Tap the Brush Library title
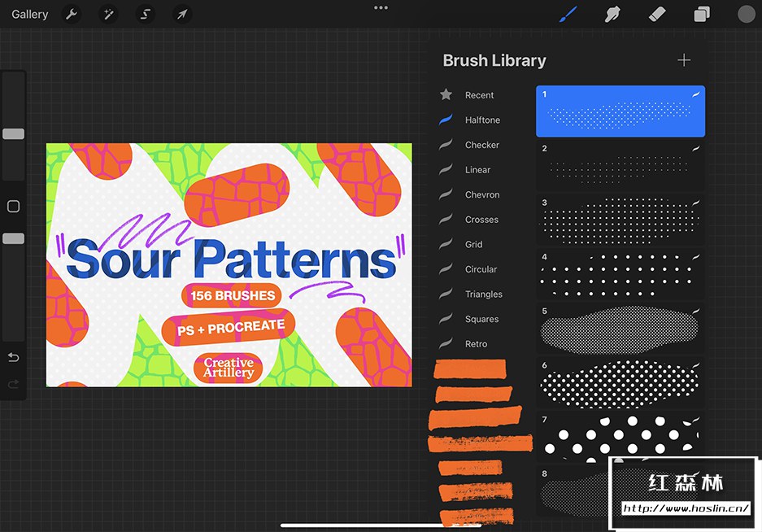Screen dimensions: 762x532 (x=494, y=60)
